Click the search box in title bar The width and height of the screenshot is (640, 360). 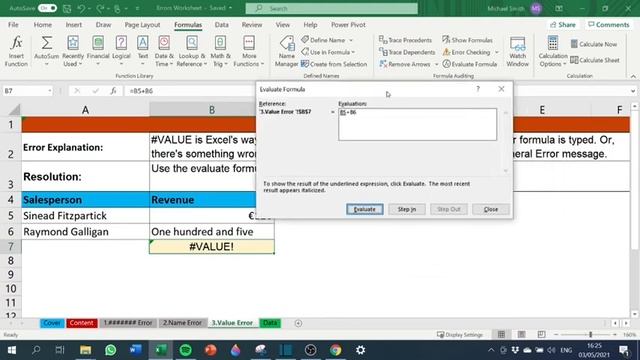[331, 8]
